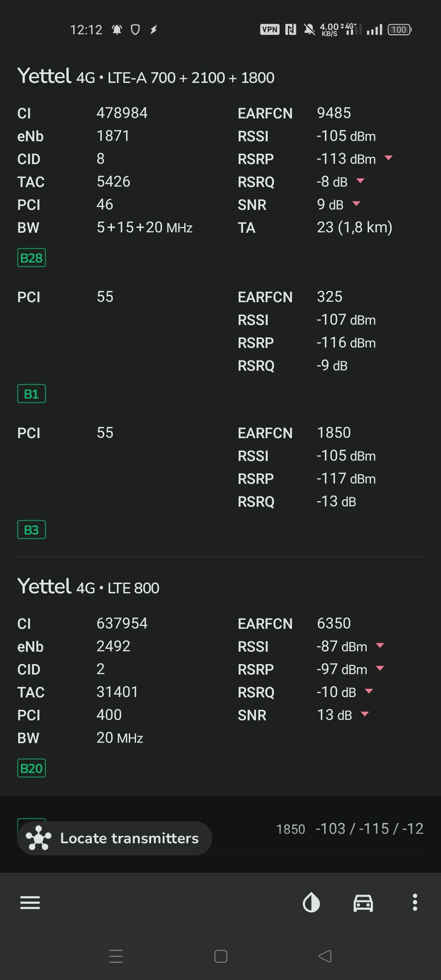Expand the SNR 9 dB arrow
The width and height of the screenshot is (441, 980).
356,204
